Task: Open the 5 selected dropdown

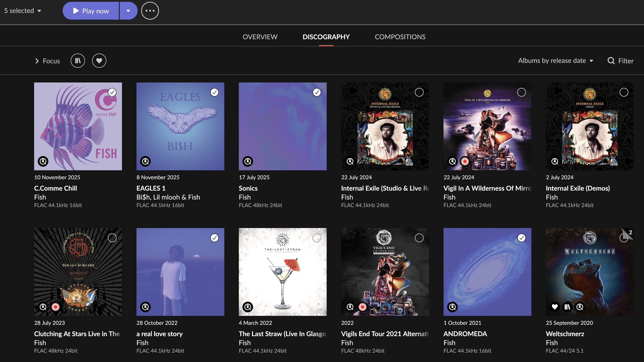Action: 23,11
